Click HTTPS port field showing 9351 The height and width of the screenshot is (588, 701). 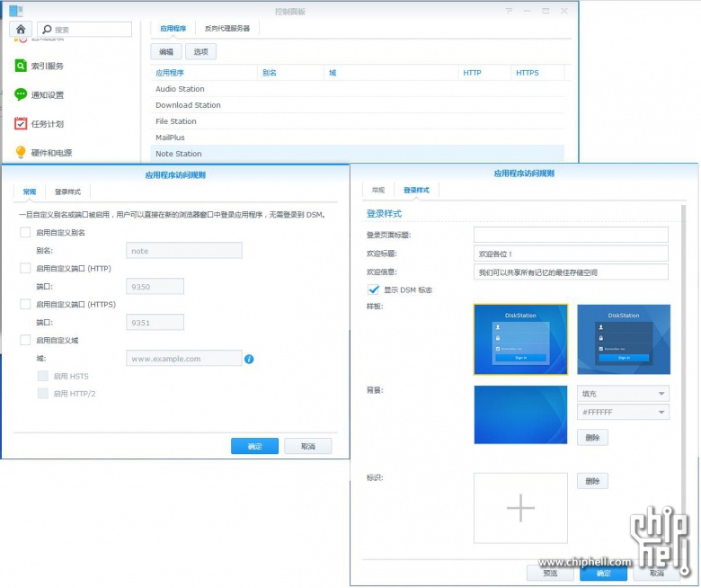pyautogui.click(x=155, y=323)
